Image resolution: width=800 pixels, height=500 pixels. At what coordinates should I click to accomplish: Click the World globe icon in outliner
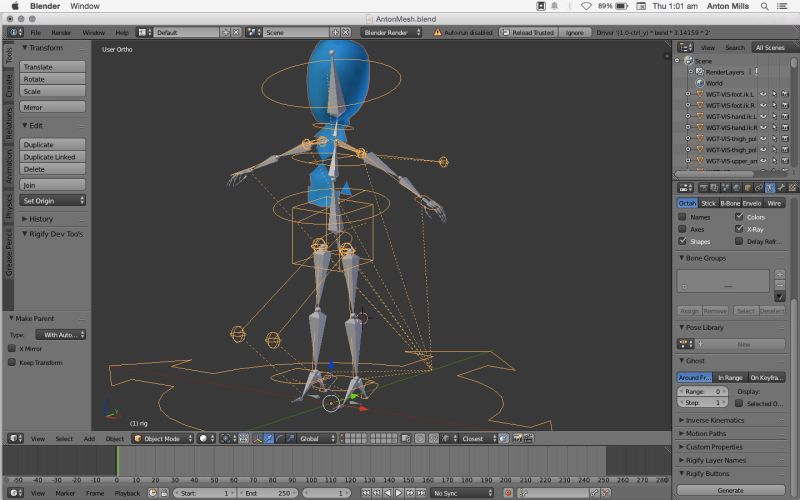[x=700, y=83]
